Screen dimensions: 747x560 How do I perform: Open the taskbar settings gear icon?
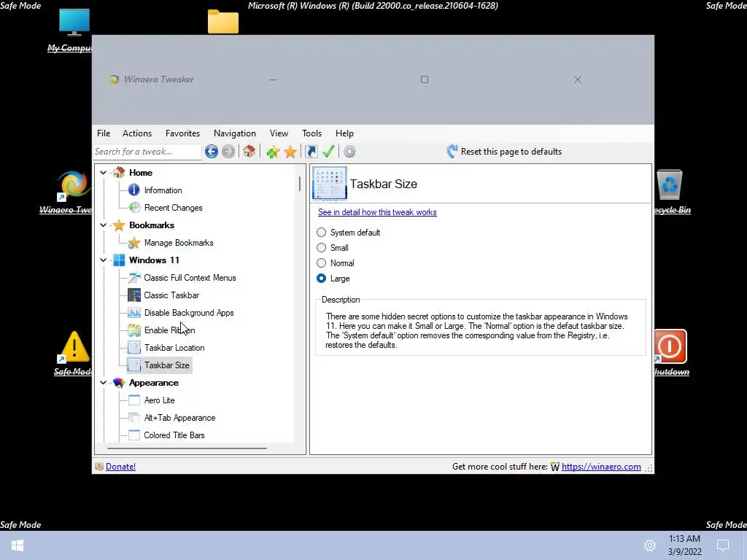click(650, 545)
